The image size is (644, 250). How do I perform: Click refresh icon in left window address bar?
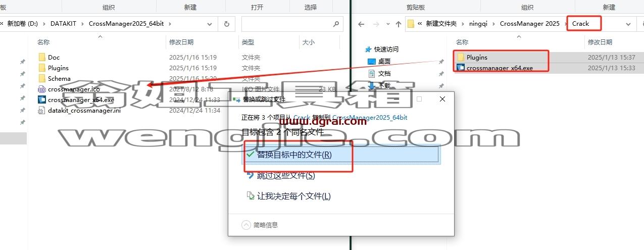tap(226, 24)
